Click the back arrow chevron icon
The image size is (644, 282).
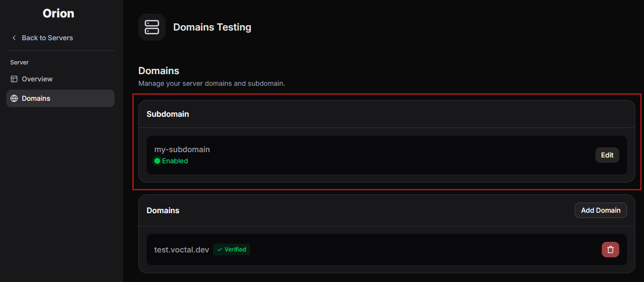(14, 38)
